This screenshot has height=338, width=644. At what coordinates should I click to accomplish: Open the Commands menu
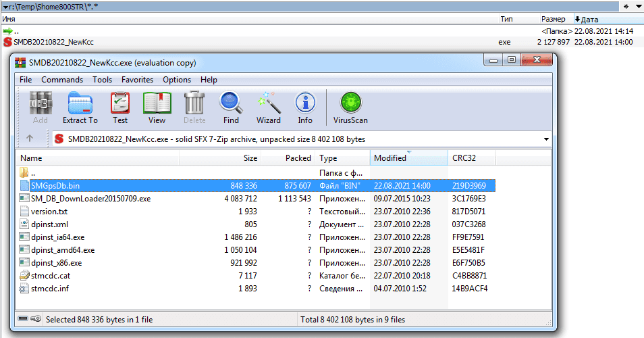pos(62,80)
